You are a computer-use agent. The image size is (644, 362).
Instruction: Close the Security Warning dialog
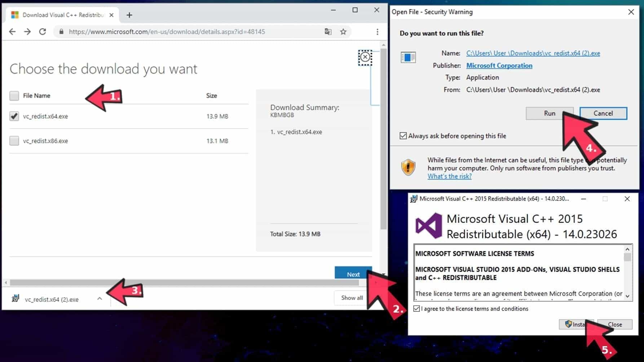pyautogui.click(x=631, y=12)
